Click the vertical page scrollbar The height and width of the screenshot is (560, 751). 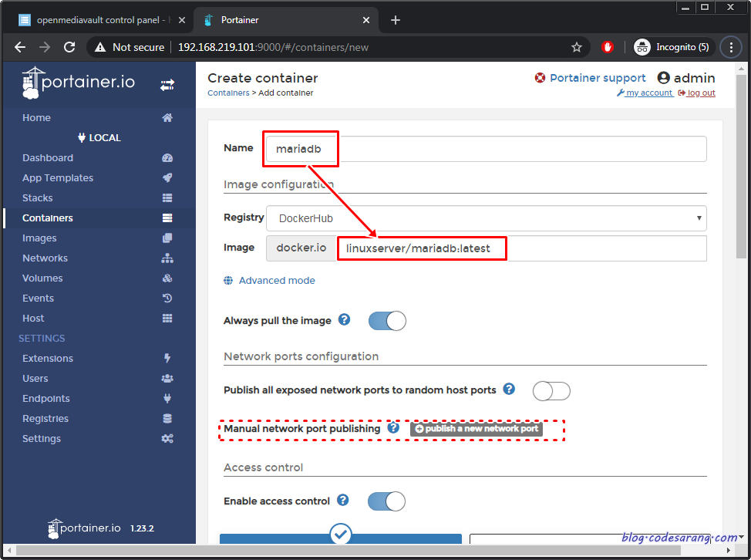tap(742, 167)
